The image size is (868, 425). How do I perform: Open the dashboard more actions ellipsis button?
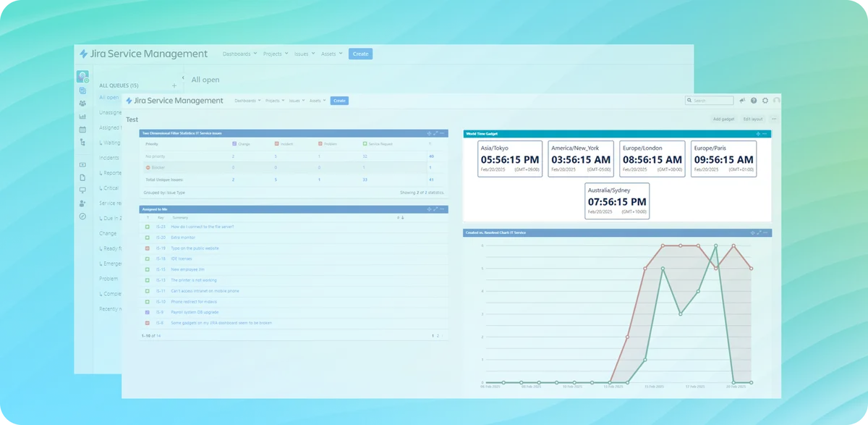[x=774, y=119]
